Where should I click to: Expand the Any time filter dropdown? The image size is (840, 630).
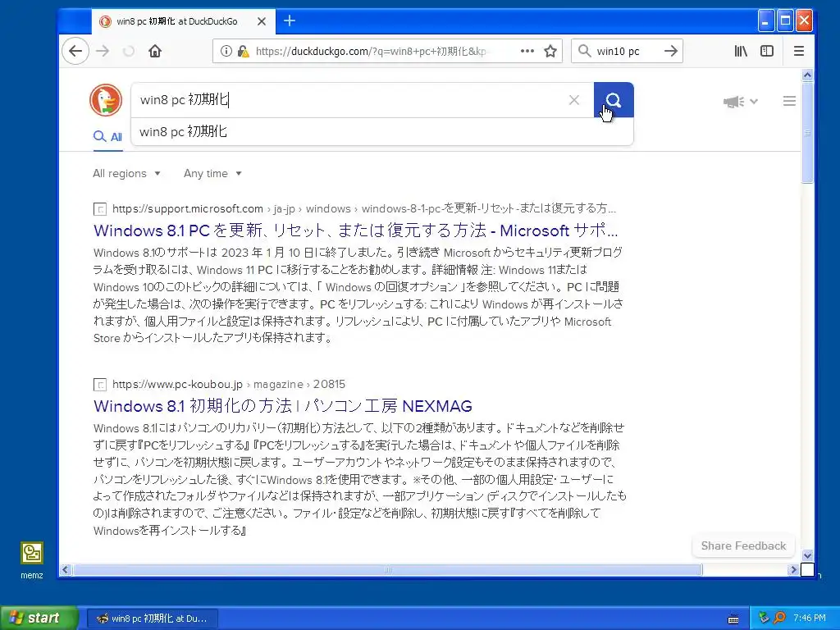212,174
